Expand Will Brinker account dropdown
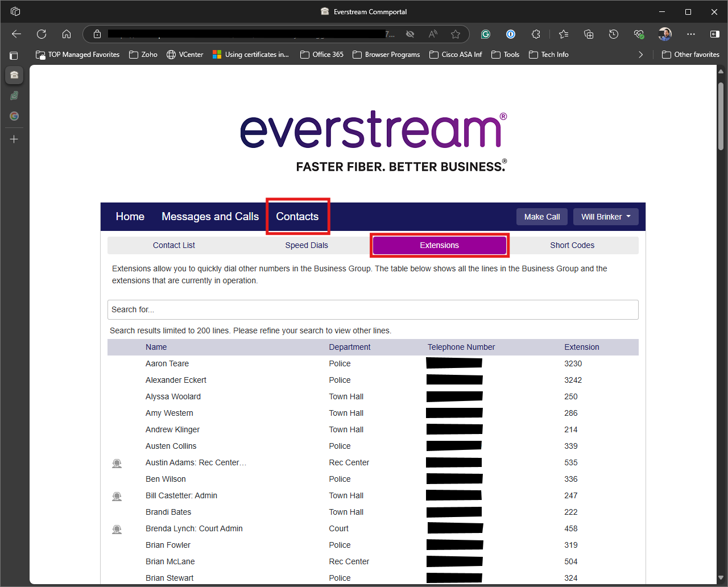The height and width of the screenshot is (587, 728). click(x=606, y=217)
